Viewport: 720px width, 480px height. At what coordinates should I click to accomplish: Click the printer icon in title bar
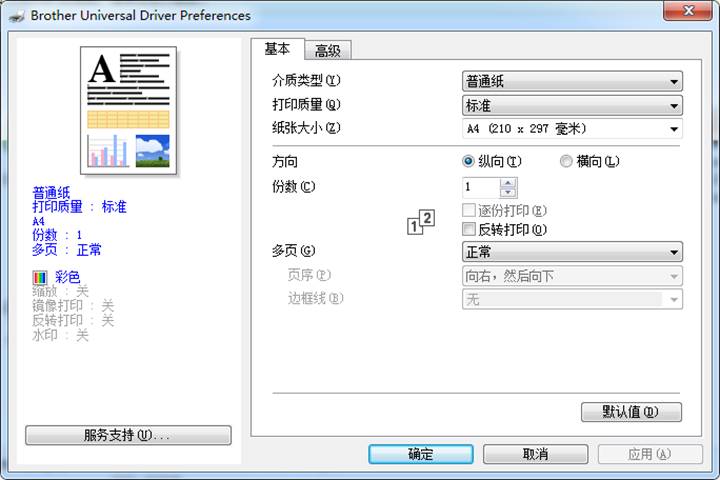click(17, 15)
